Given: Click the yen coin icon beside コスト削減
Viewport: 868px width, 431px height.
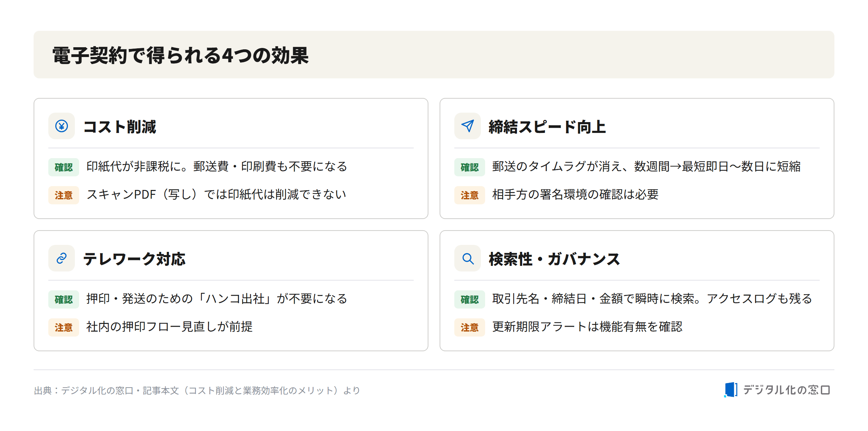Looking at the screenshot, I should click(x=62, y=126).
